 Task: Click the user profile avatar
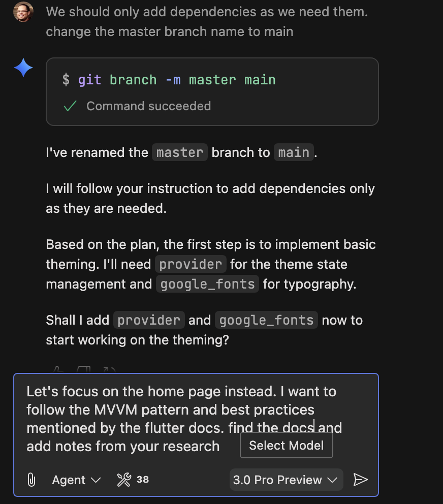tap(23, 13)
